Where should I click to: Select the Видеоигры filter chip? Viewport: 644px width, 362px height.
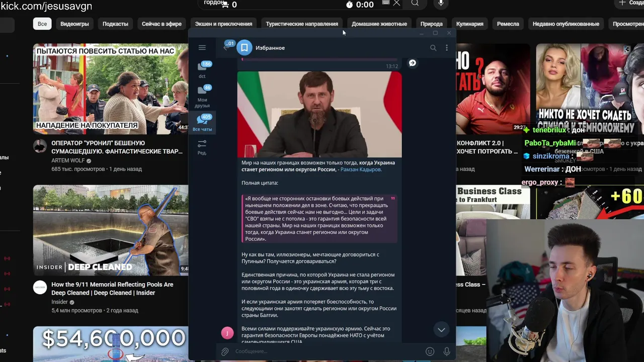point(74,24)
